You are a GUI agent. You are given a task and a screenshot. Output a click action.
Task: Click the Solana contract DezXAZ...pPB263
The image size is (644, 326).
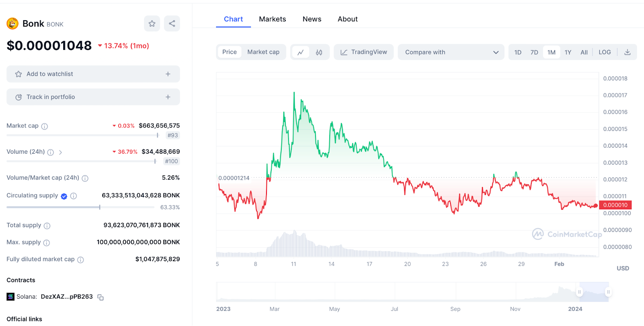click(x=67, y=297)
